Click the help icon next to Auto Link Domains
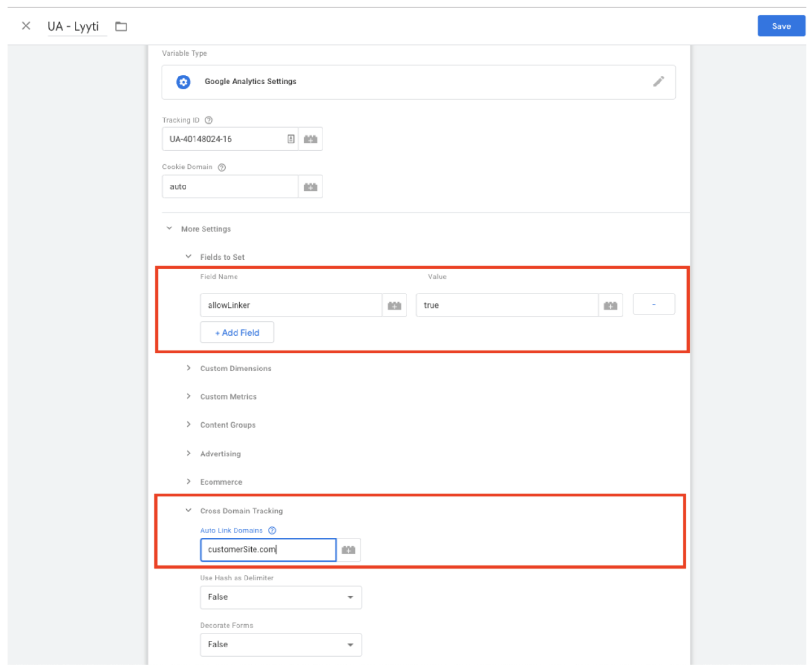The width and height of the screenshot is (812, 672). click(x=272, y=530)
